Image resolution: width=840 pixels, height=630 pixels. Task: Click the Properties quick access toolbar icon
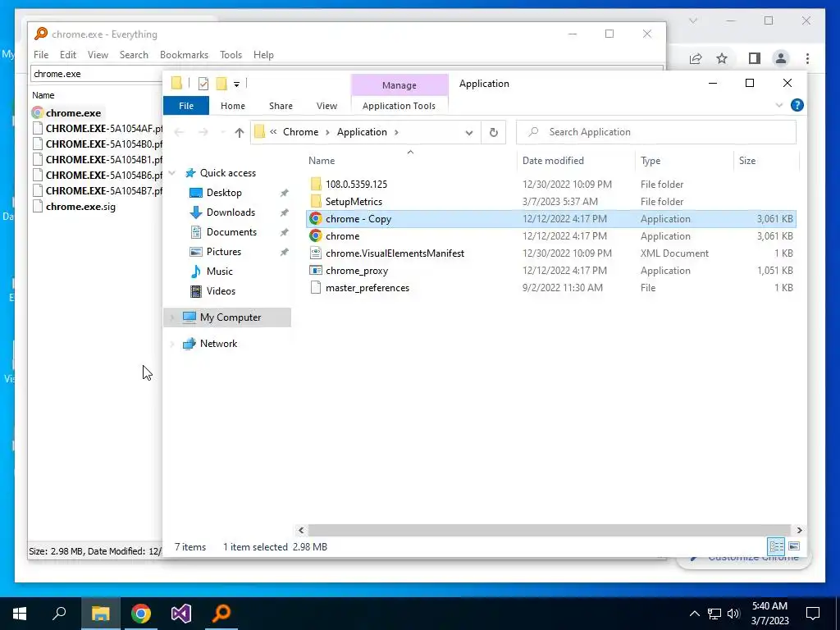[203, 84]
